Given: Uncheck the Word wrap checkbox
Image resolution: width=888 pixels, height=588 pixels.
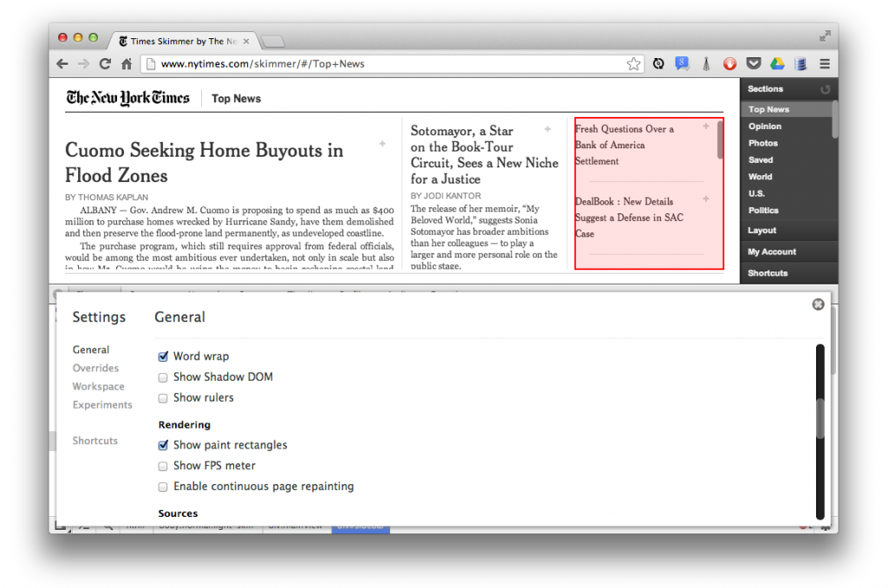Looking at the screenshot, I should 163,356.
